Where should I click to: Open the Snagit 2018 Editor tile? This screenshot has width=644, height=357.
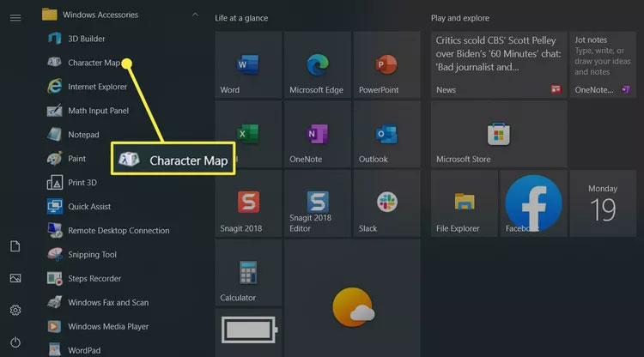(x=318, y=203)
